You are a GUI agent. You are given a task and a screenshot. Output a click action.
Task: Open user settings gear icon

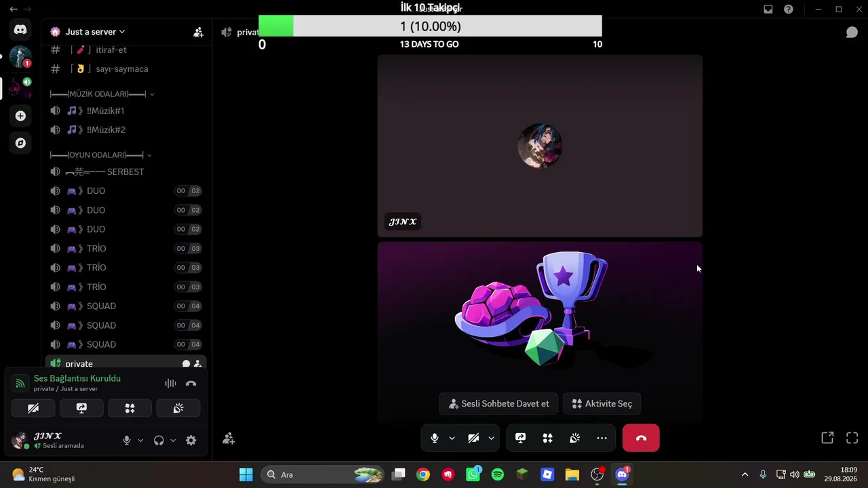(191, 441)
